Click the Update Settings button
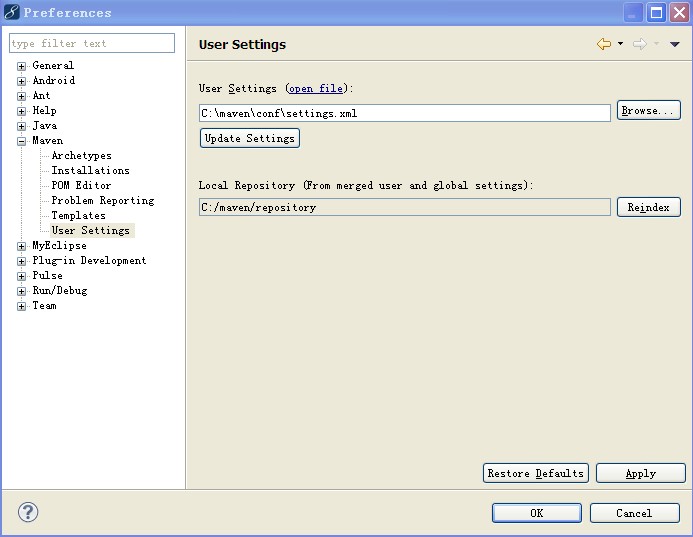Screen dimensions: 693x537 click(x=250, y=138)
